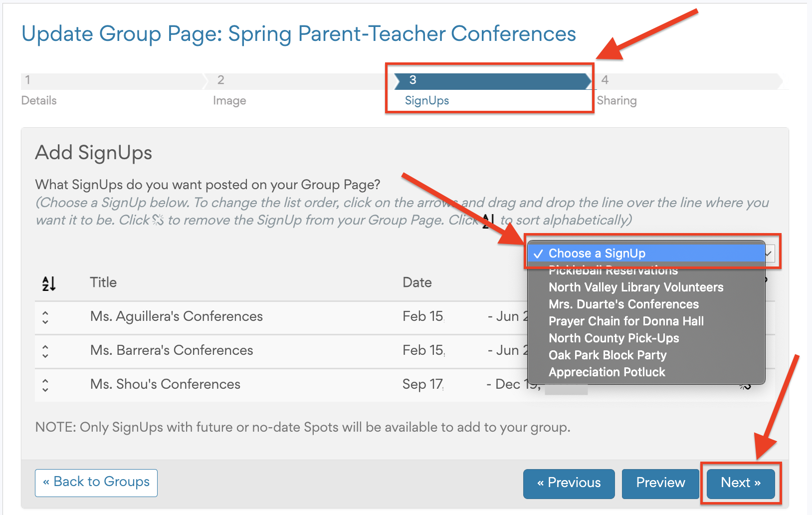Select North Valley Library Volunteers option

635,287
